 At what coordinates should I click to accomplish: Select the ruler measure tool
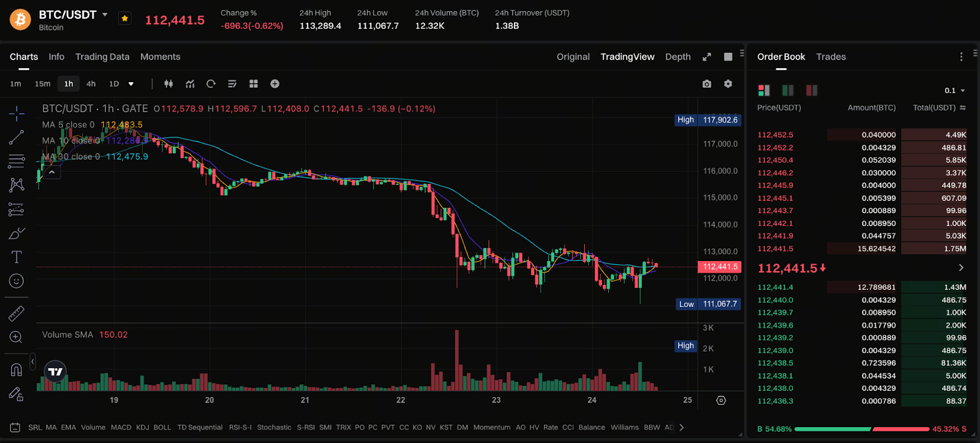coord(17,314)
